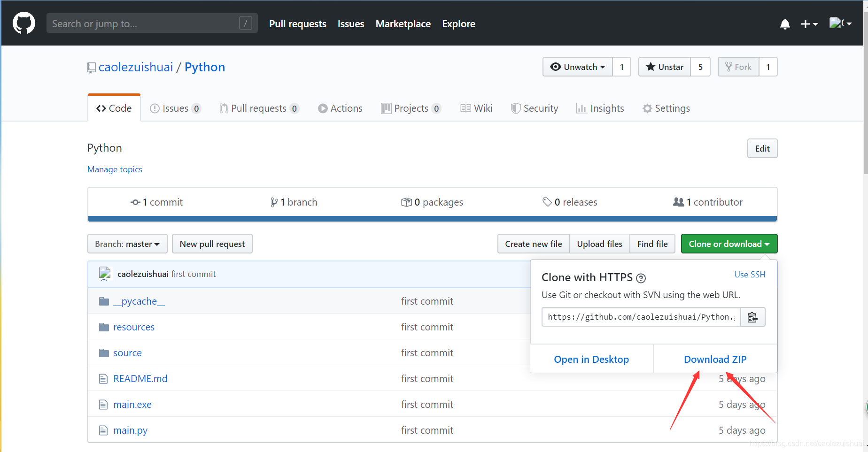Viewport: 868px width, 452px height.
Task: Switch to the Projects tab
Action: point(411,108)
